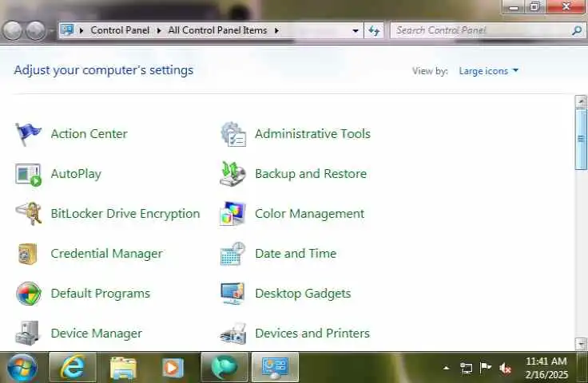Open the green globe app on taskbar
The width and height of the screenshot is (588, 383).
(224, 366)
